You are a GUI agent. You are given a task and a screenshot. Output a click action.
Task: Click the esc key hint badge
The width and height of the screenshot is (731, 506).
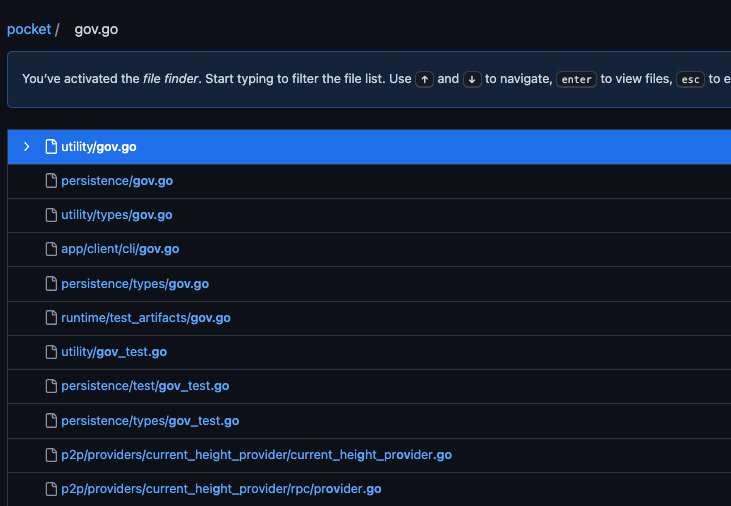[x=690, y=79]
